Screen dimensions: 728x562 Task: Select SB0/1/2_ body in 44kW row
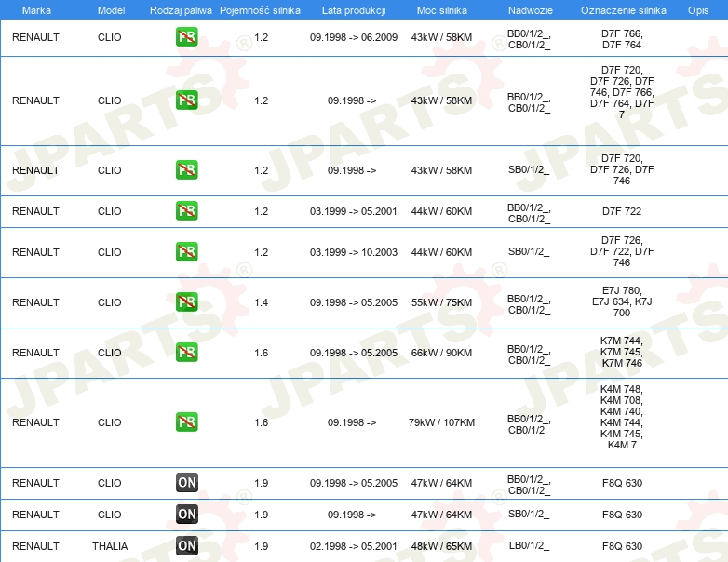point(529,251)
